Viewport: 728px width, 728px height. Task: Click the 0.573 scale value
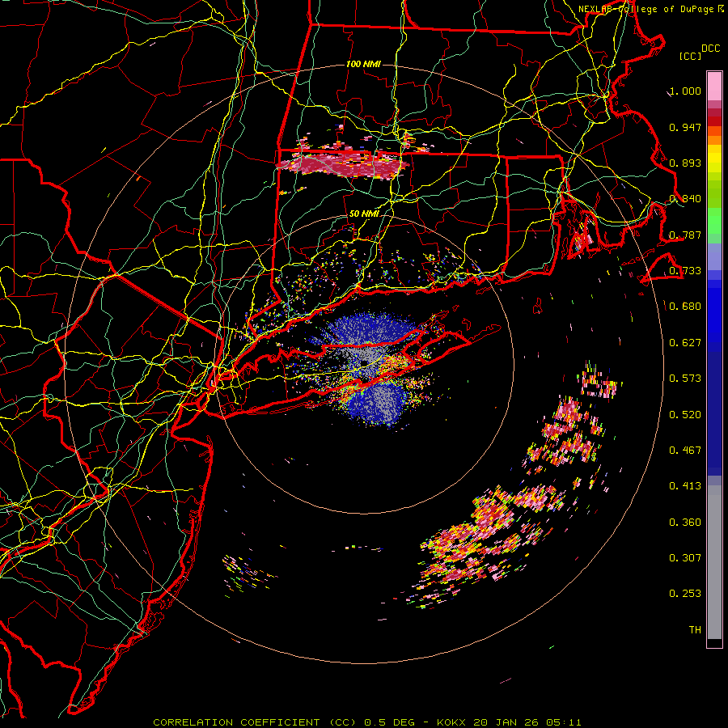(x=685, y=379)
